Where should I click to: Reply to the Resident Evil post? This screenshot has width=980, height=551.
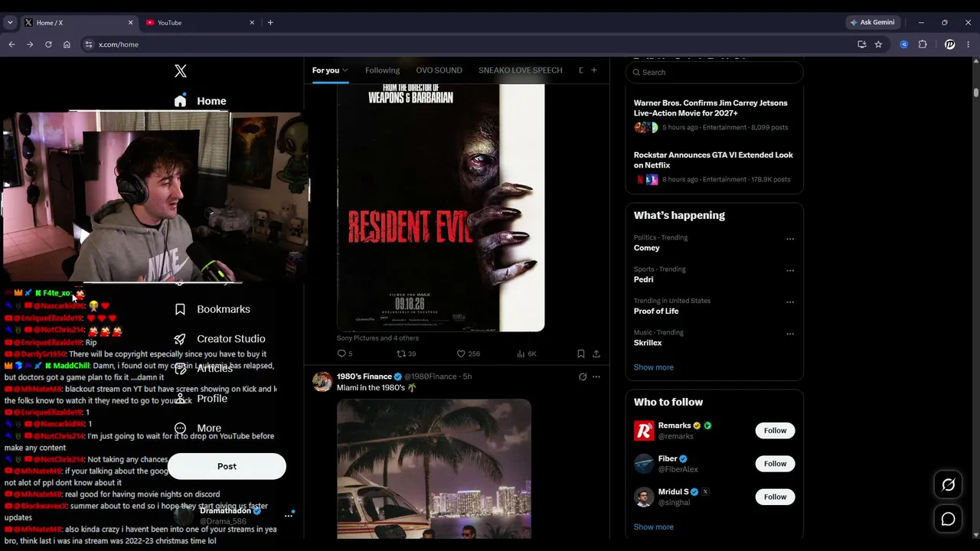pyautogui.click(x=345, y=354)
